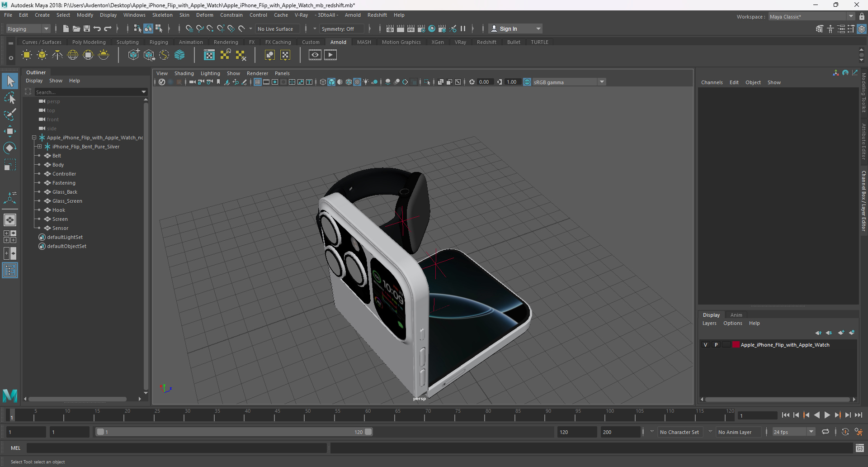Viewport: 868px width, 467px height.
Task: Click the Arnold Render play icon on shelf
Action: (x=330, y=55)
